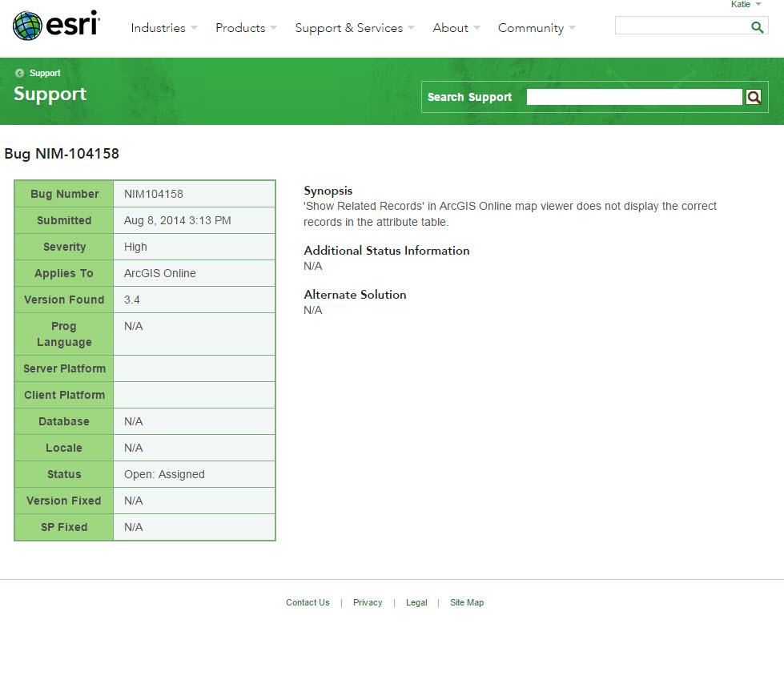Image resolution: width=784 pixels, height=688 pixels.
Task: Click the Status row label
Action: [x=64, y=474]
